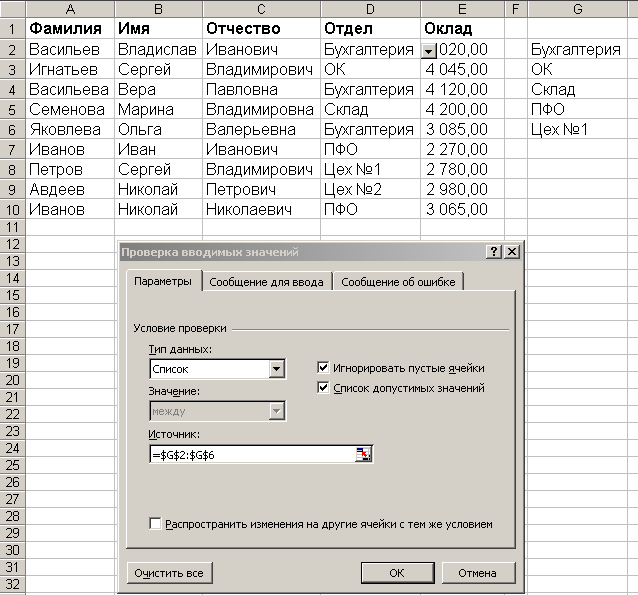Screen dimensions: 638x595
Task: Click the disabled Значение dropdown arrow
Action: click(x=276, y=411)
